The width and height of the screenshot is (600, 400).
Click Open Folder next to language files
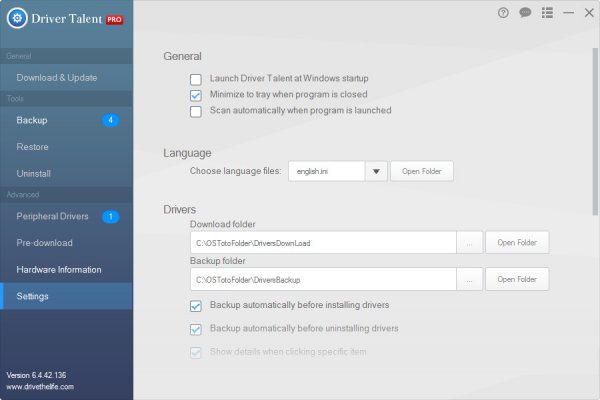[x=422, y=171]
